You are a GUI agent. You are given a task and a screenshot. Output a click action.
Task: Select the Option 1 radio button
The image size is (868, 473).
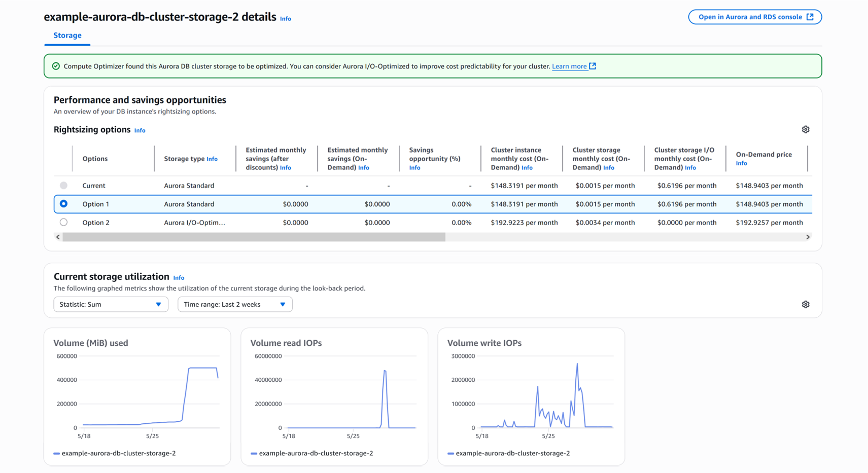click(63, 204)
